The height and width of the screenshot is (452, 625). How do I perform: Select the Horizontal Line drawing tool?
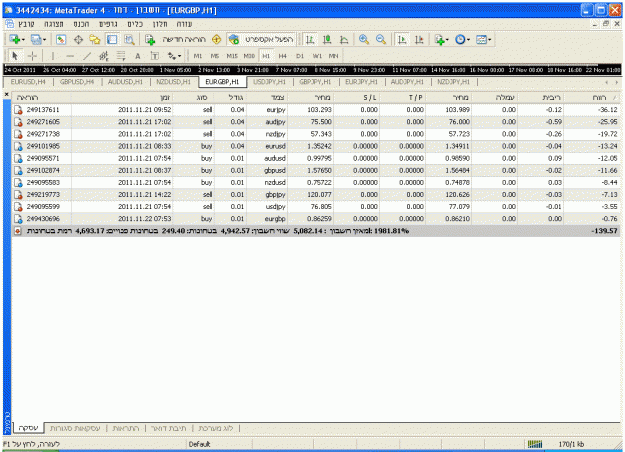(x=70, y=56)
